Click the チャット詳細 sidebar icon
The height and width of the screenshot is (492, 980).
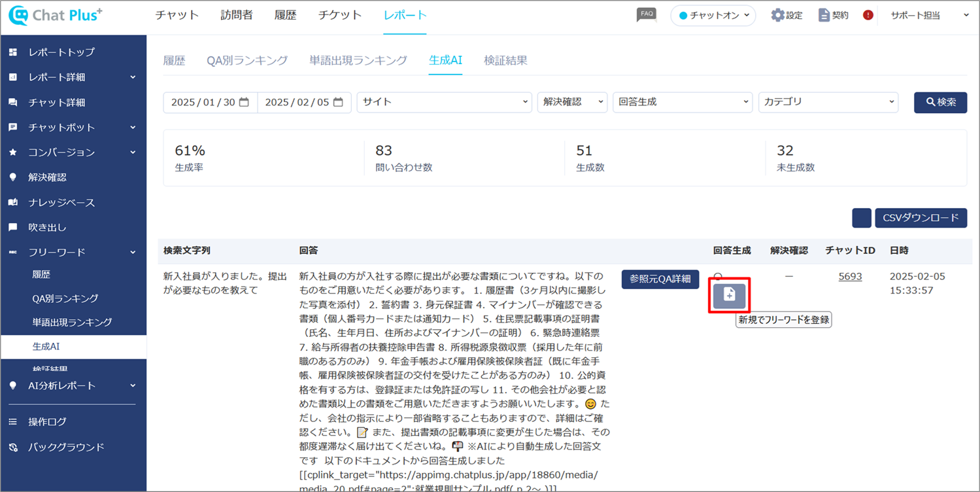12,103
